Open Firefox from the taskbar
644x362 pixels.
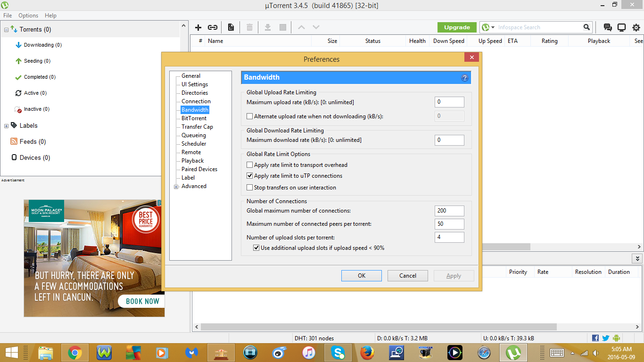click(x=367, y=353)
